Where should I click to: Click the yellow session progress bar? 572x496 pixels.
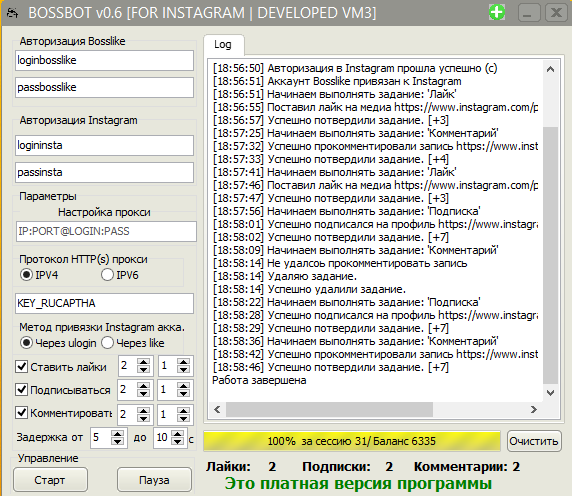point(352,441)
